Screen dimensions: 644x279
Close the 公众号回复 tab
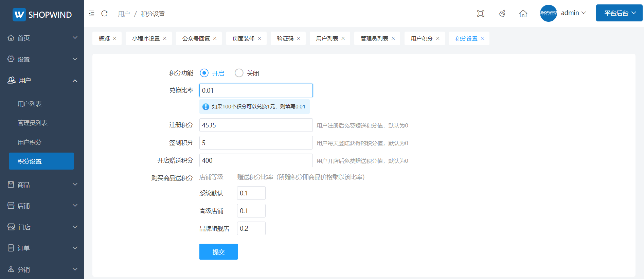click(215, 38)
